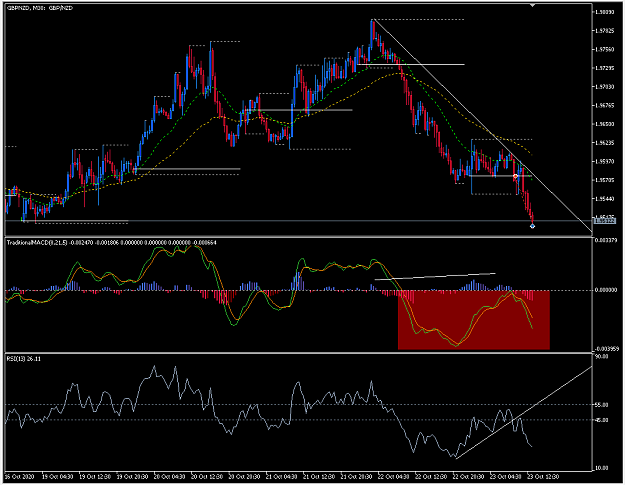This screenshot has width=625, height=485.
Task: Click the 1.97295 price axis label
Action: click(604, 68)
